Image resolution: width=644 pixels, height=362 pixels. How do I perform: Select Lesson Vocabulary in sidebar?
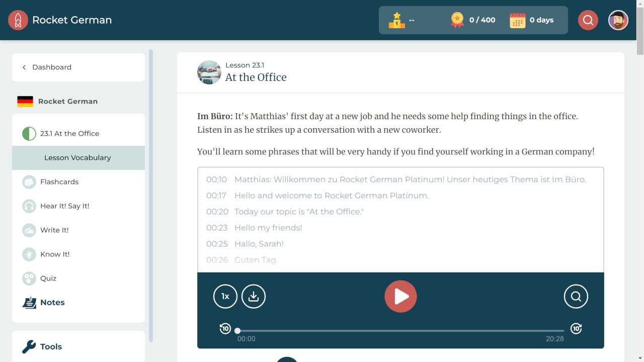pyautogui.click(x=77, y=158)
